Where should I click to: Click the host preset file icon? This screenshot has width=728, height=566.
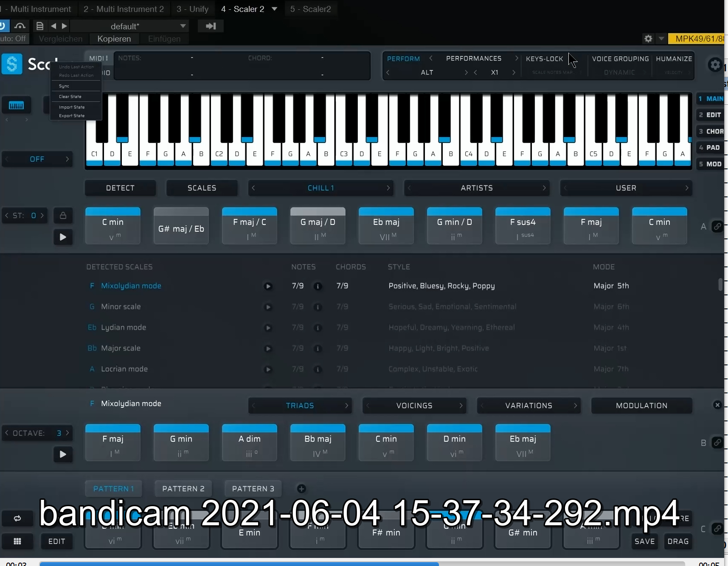click(40, 26)
